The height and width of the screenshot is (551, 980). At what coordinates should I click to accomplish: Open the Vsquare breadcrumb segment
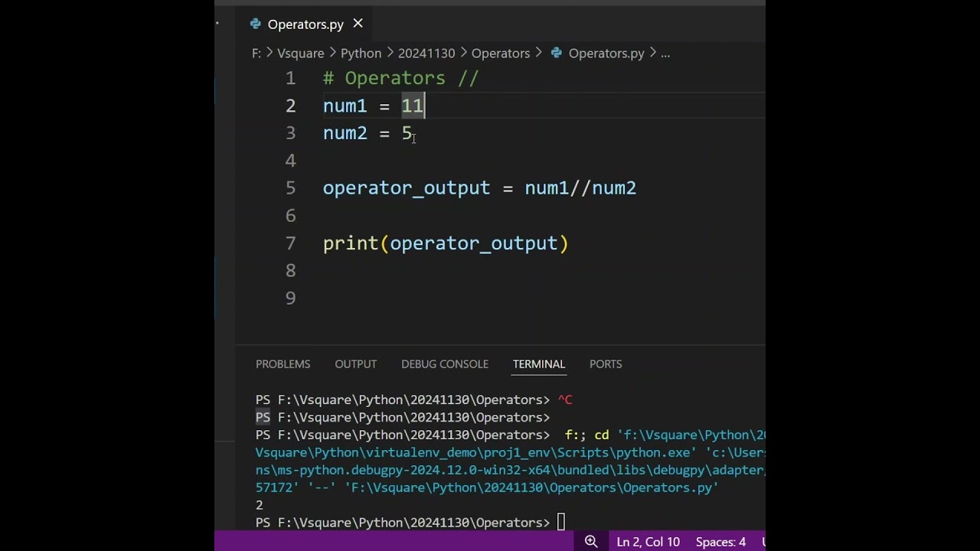[x=300, y=53]
